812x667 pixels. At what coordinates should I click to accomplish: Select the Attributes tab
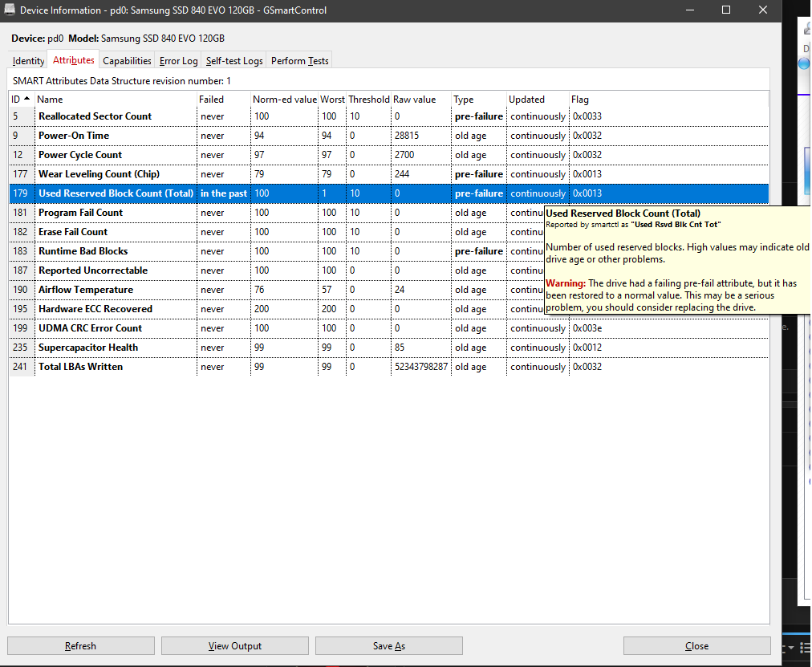click(x=74, y=60)
